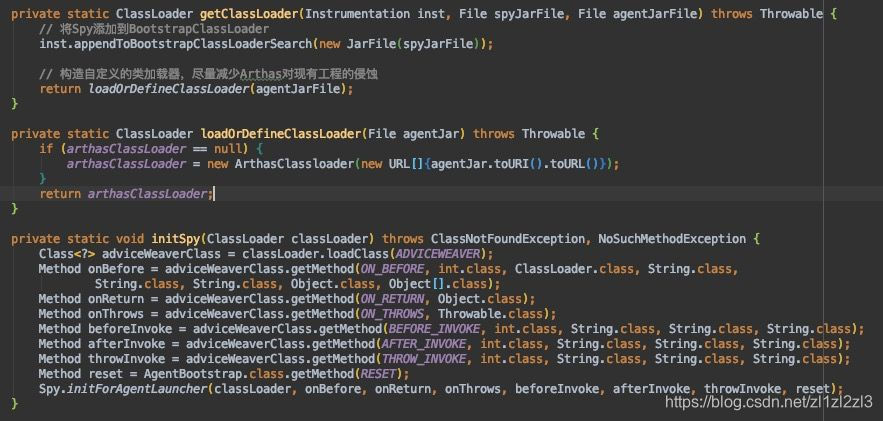This screenshot has height=421, width=883.
Task: Click the ON_RETURN constant
Action: click(x=392, y=299)
